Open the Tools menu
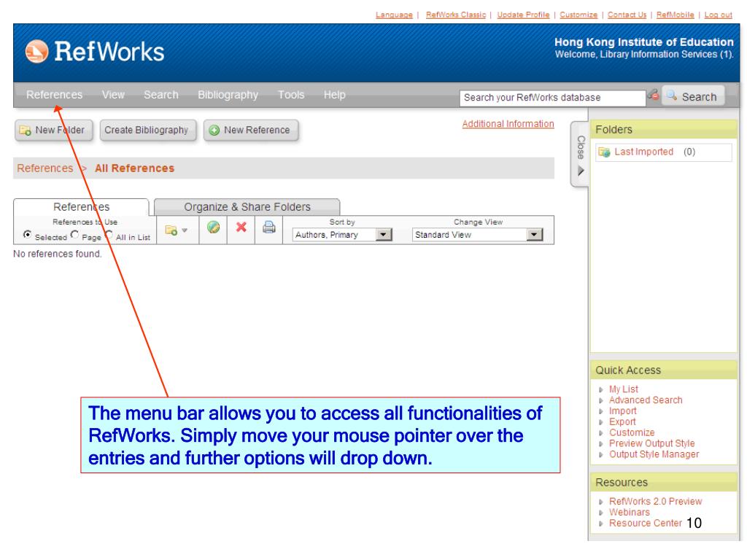Viewport: 747px width, 560px height. click(291, 95)
